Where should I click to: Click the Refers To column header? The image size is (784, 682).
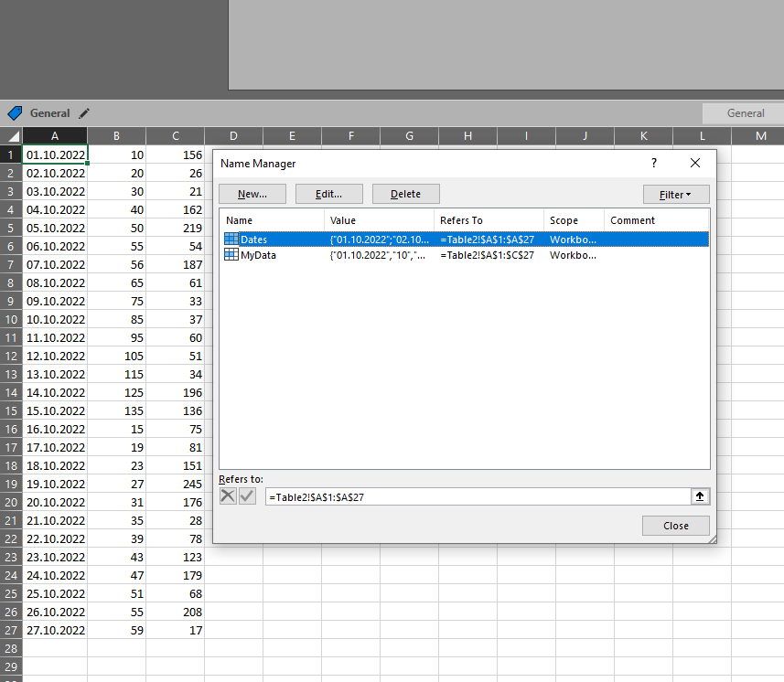tap(488, 220)
